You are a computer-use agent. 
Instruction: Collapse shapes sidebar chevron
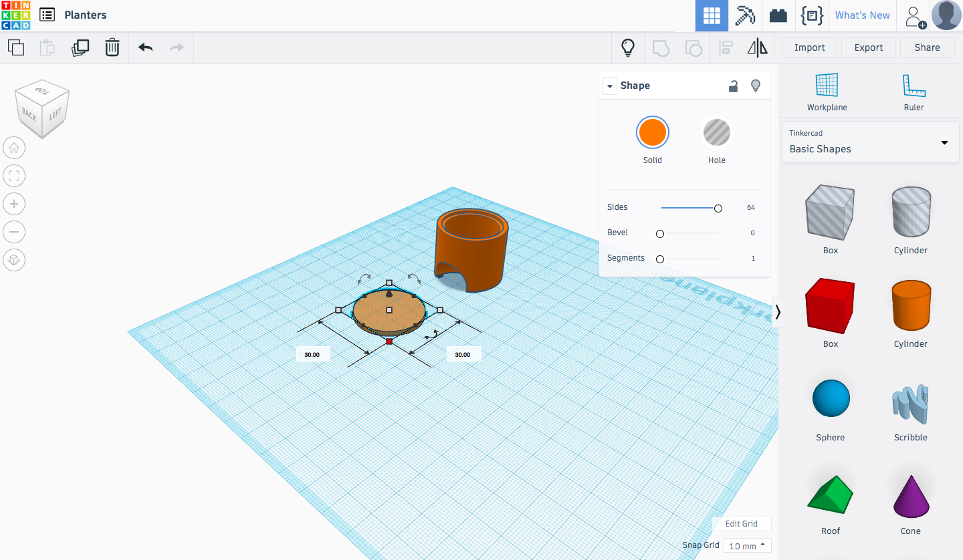(x=778, y=312)
